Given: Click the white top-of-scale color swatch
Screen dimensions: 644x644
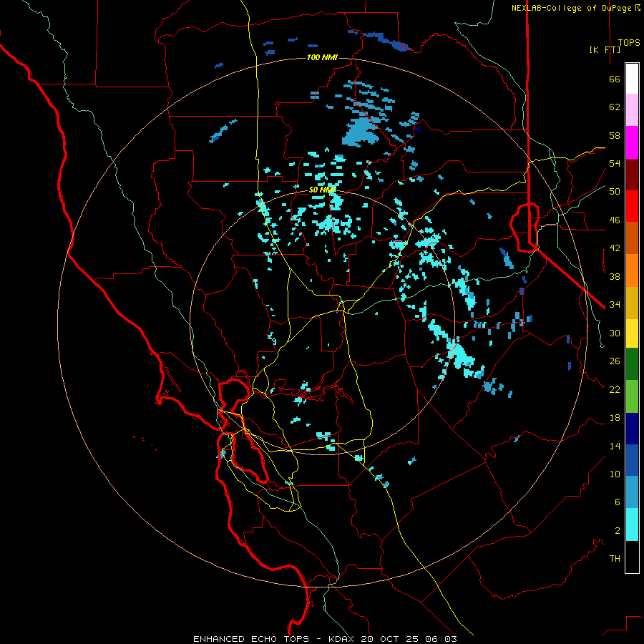Looking at the screenshot, I should 632,79.
